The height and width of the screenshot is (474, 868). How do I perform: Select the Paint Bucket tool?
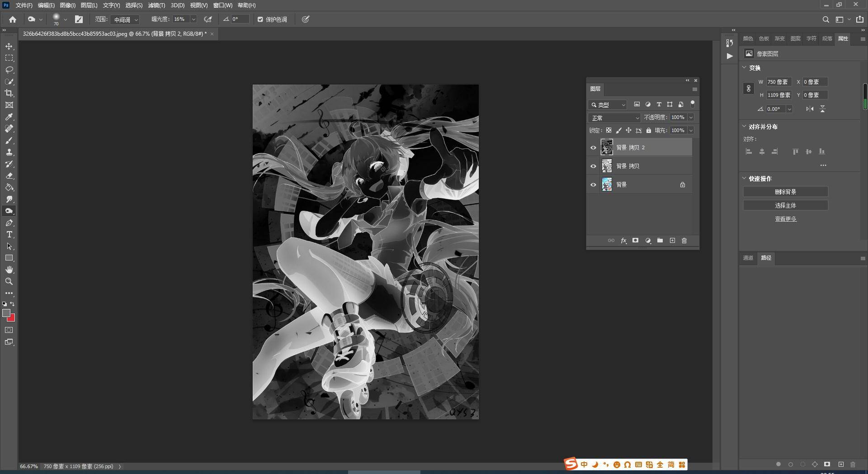point(9,187)
